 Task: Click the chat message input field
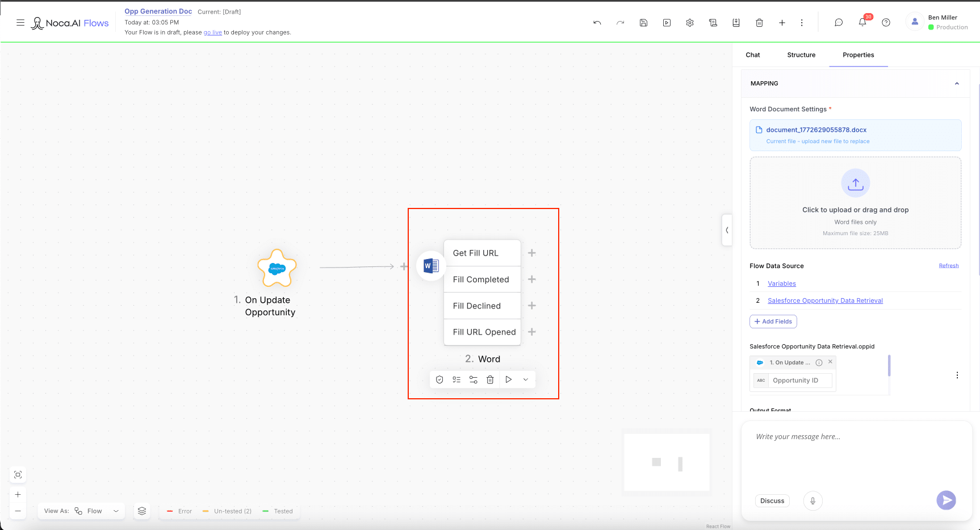pyautogui.click(x=856, y=454)
